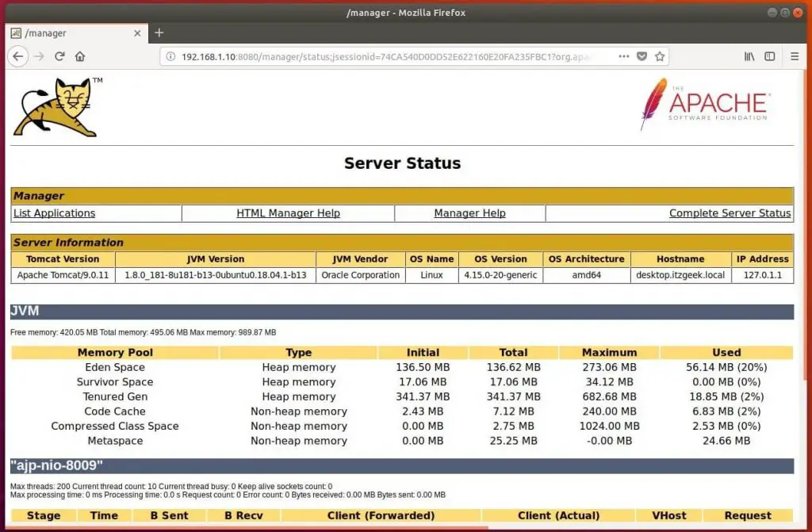Save page to Pocket icon
The width and height of the screenshot is (812, 532).
[642, 56]
